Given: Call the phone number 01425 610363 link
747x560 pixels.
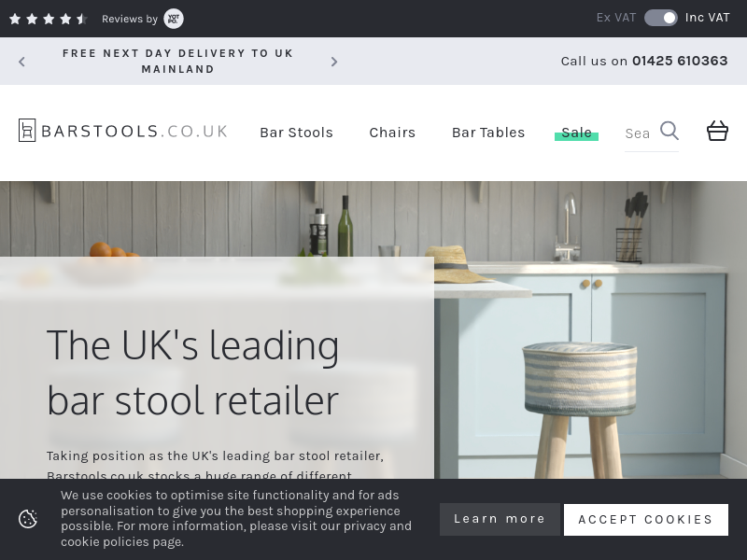Looking at the screenshot, I should [x=680, y=61].
